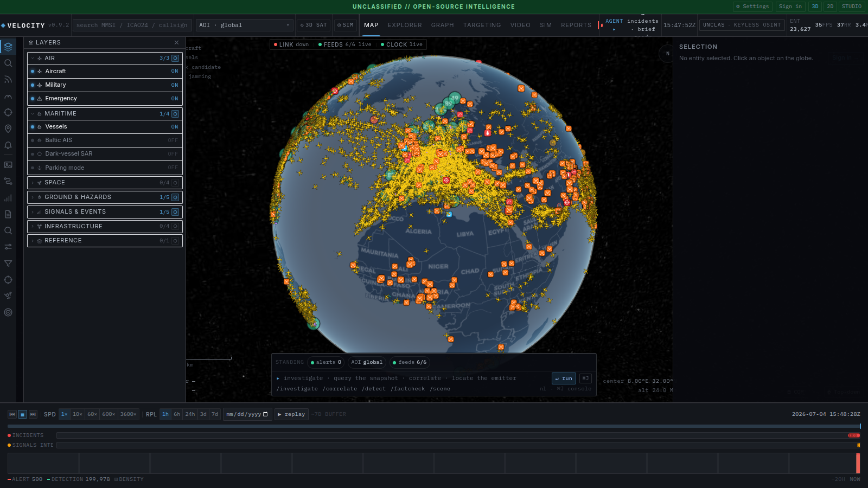
Task: Toggle all SPACE layers target icon
Action: pos(175,183)
